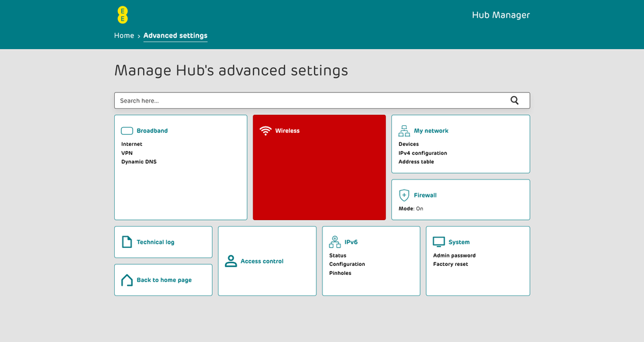Screen dimensions: 644x342
Task: Click the Firewall shield icon
Action: click(x=404, y=196)
